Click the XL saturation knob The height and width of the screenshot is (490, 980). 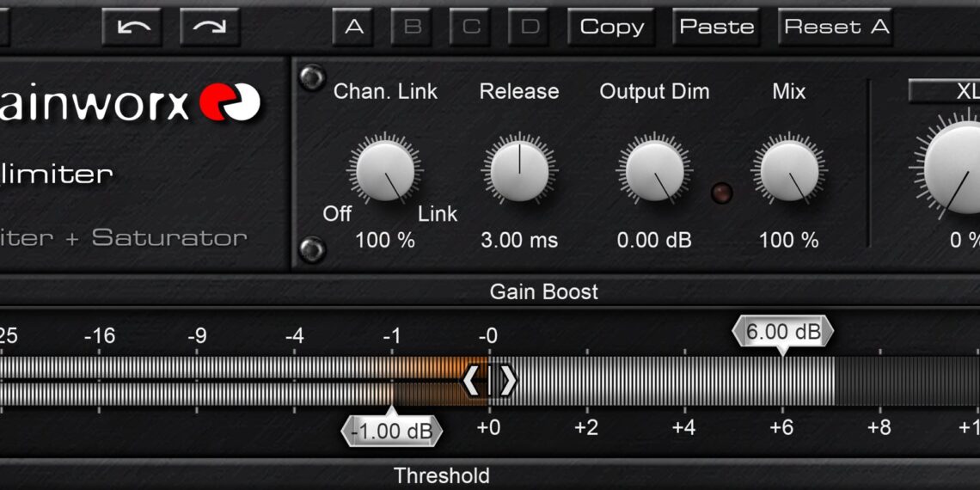[x=954, y=168]
